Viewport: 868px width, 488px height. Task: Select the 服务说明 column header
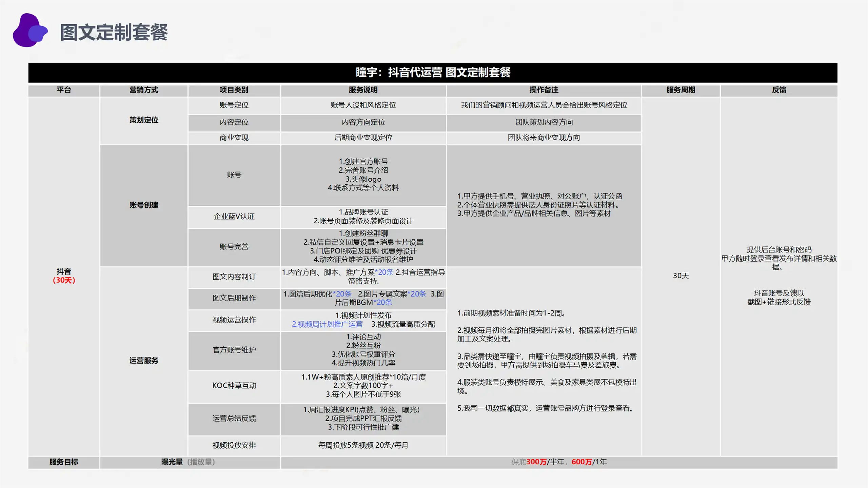pos(363,90)
